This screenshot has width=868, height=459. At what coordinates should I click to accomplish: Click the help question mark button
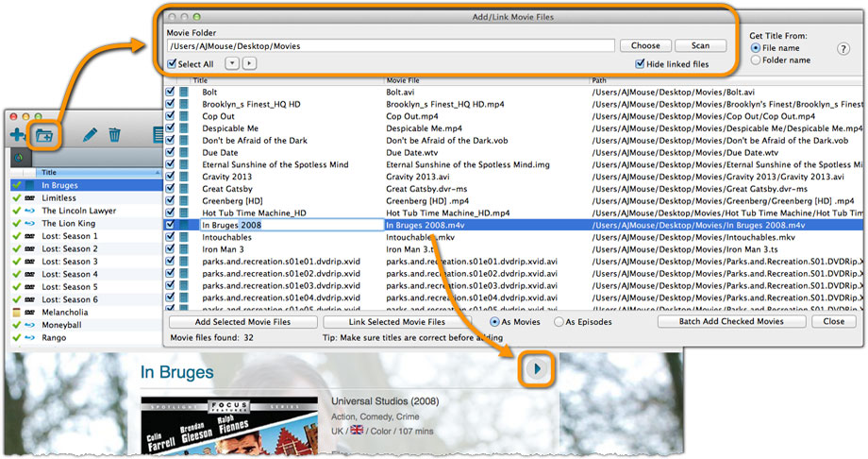[x=843, y=49]
